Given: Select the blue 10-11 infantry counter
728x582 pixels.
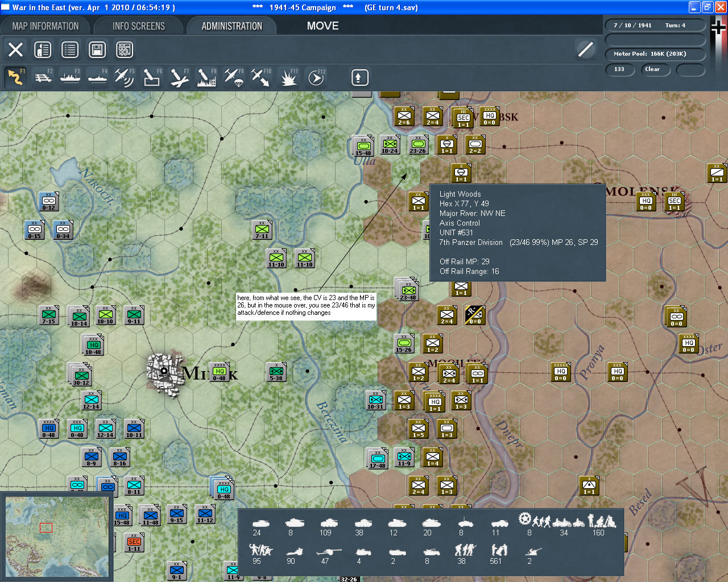Looking at the screenshot, I should tap(134, 429).
